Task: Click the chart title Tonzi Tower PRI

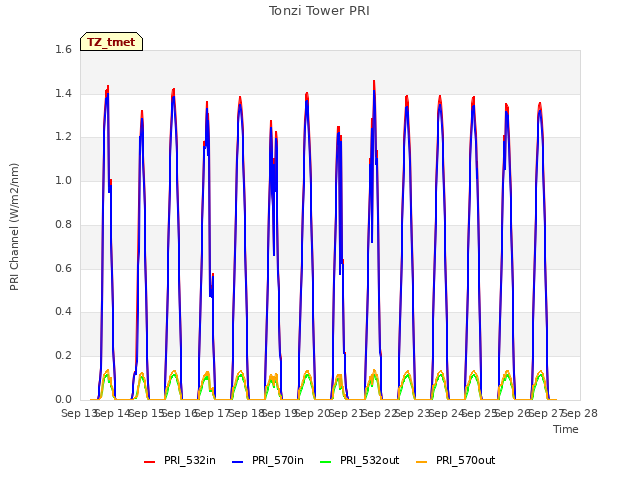Action: 319,11
